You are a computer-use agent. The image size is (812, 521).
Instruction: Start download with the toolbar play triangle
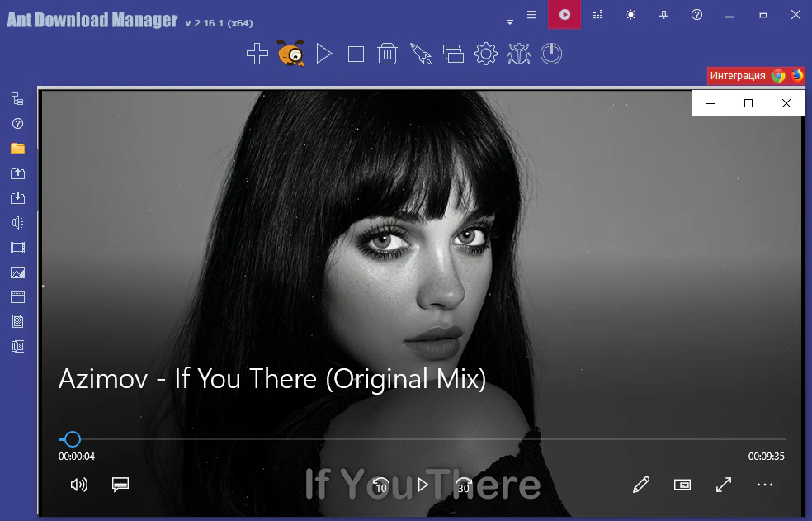tap(324, 54)
